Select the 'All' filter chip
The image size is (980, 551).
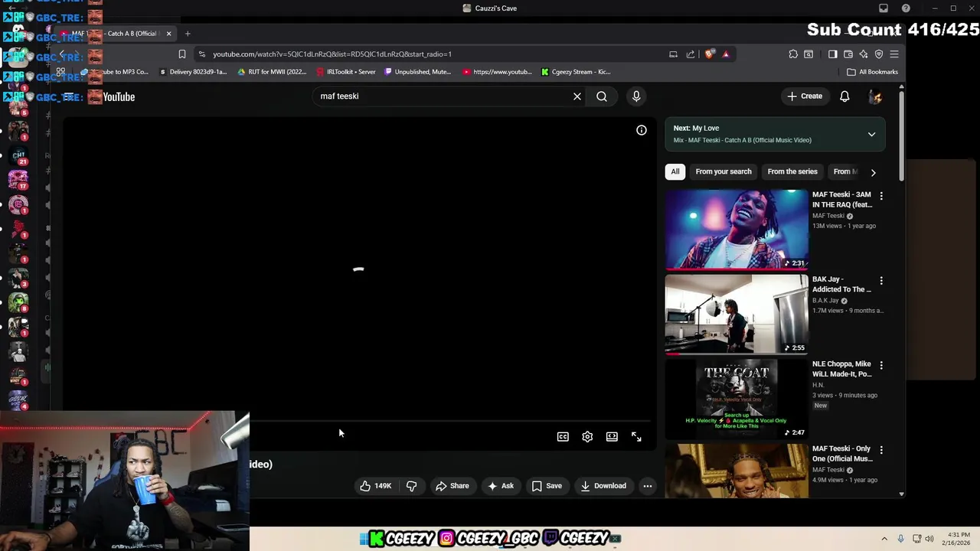coord(675,171)
